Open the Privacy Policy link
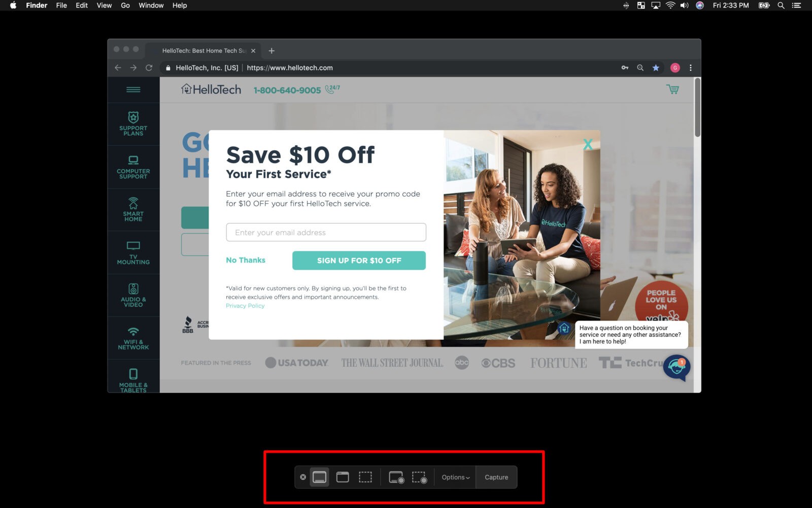This screenshot has height=508, width=812. click(245, 306)
